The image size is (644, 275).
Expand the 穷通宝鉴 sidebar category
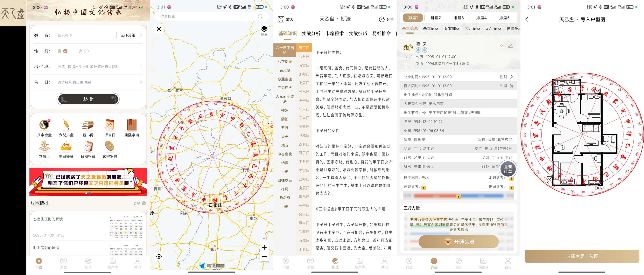coord(285,79)
